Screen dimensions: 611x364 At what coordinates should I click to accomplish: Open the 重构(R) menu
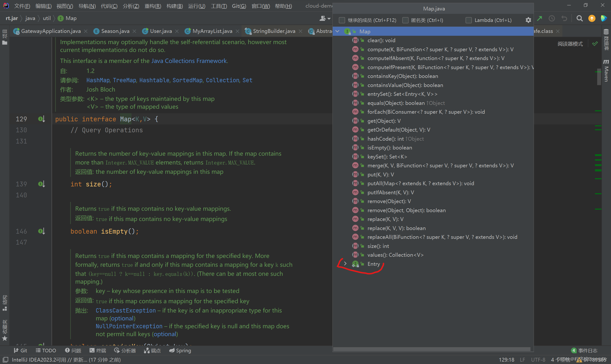pos(153,6)
